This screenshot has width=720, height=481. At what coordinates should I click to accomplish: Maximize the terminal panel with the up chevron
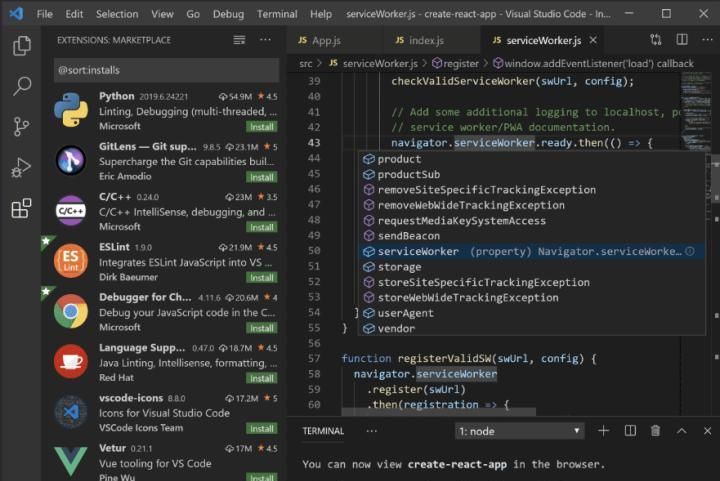pos(681,431)
